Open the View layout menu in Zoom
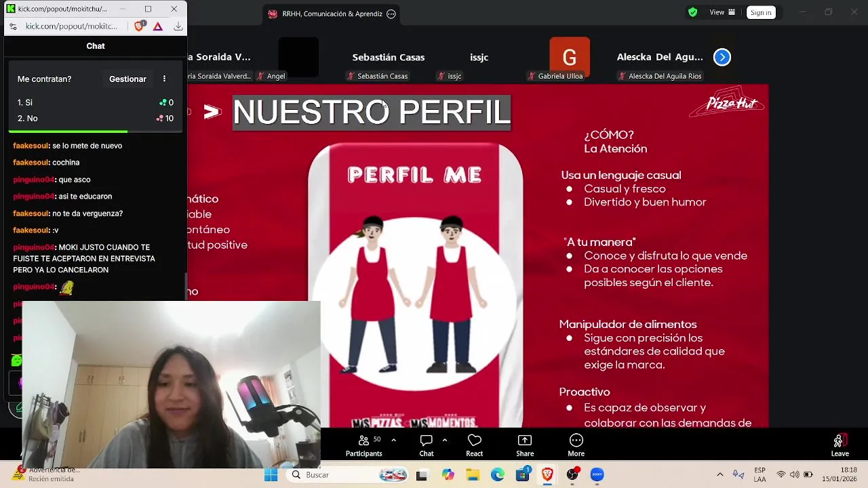The image size is (868, 488). (x=722, y=12)
